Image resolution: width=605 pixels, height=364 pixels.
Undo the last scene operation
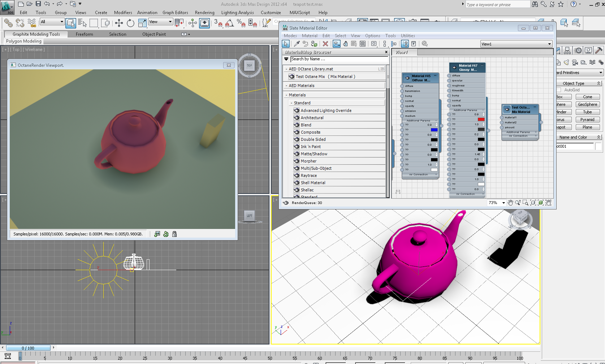47,4
